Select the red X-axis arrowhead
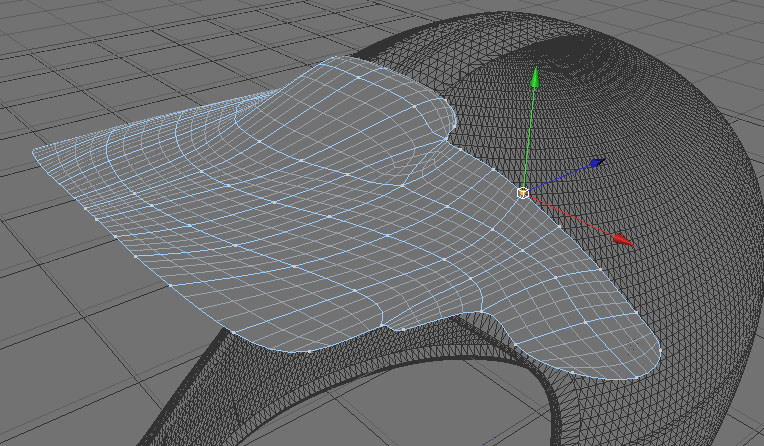Image resolution: width=764 pixels, height=446 pixels. point(624,240)
